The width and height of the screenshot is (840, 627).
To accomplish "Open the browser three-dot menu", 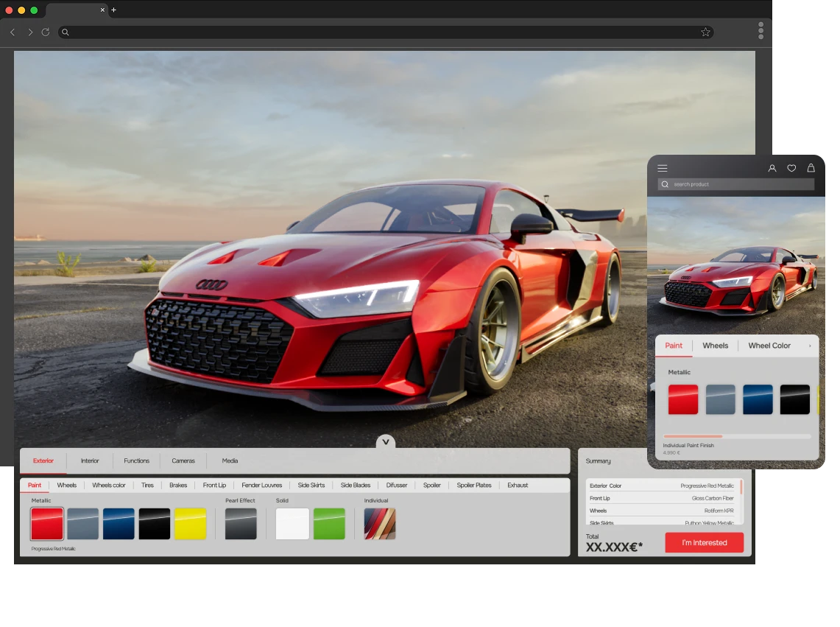I will click(x=760, y=31).
